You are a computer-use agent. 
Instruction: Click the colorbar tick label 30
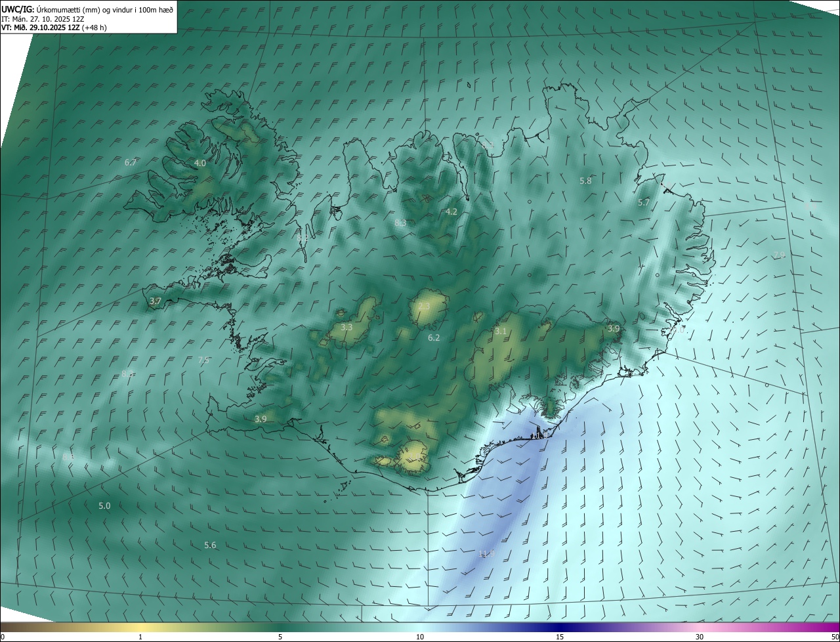(700, 637)
